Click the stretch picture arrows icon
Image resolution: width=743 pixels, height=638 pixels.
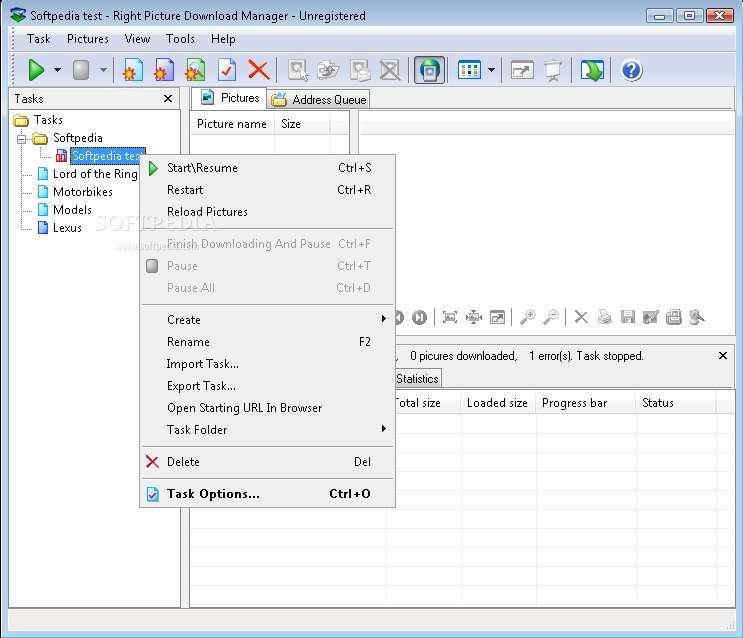(473, 317)
